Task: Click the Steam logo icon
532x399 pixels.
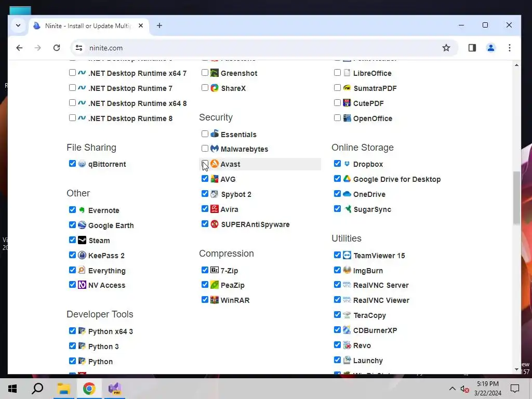Action: (82, 240)
